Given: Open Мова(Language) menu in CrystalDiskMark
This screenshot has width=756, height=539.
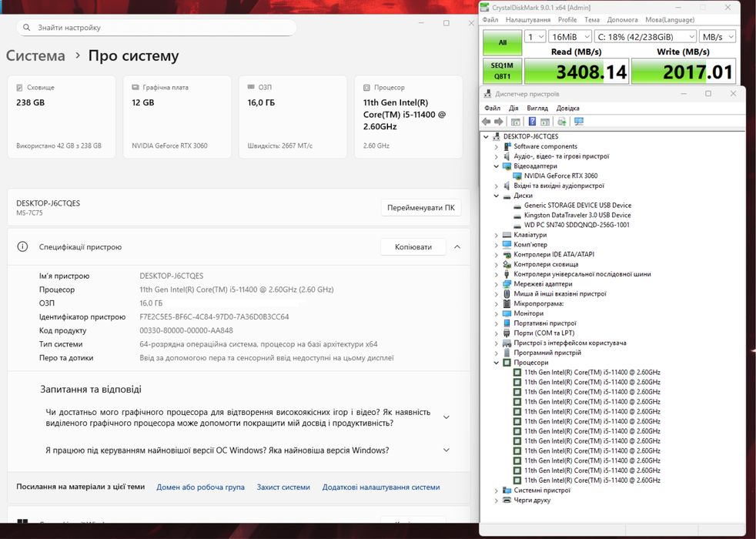Looking at the screenshot, I should pos(670,20).
